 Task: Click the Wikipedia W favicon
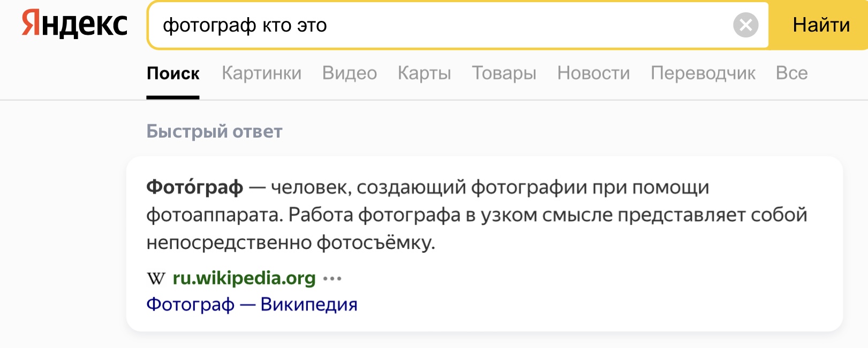coord(156,278)
